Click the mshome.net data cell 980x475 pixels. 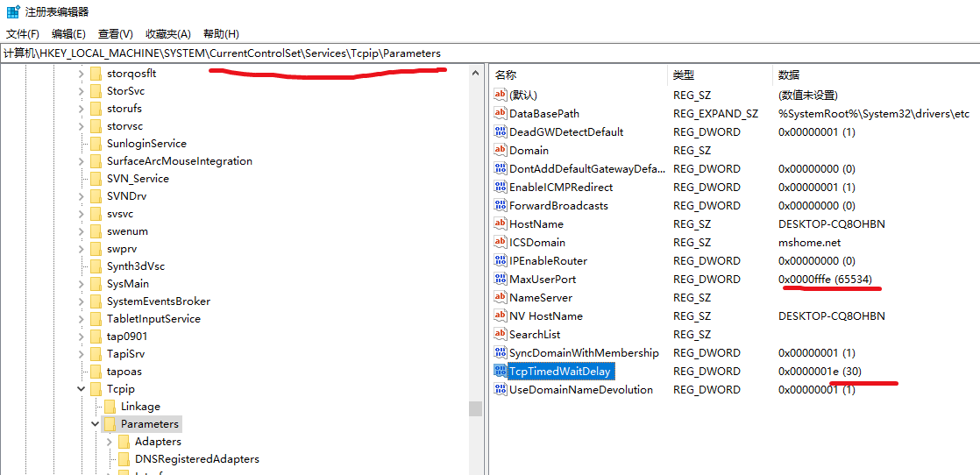tap(809, 243)
